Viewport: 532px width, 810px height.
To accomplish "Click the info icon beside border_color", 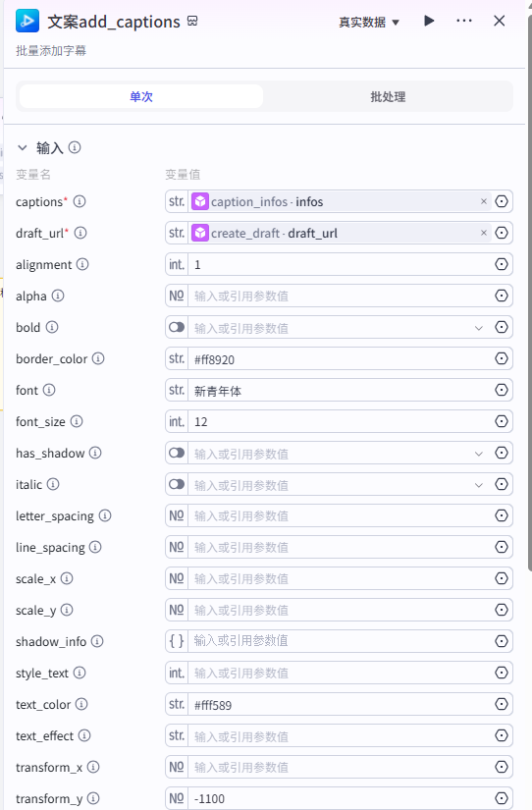I will pos(98,358).
